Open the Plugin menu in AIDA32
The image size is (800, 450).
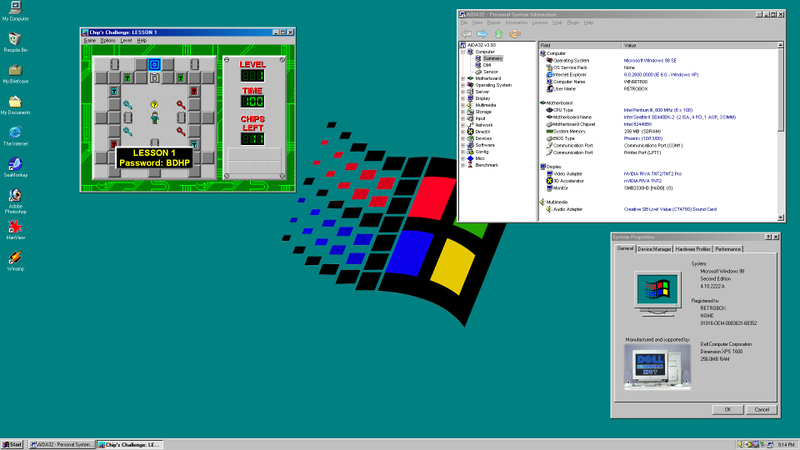pos(573,22)
